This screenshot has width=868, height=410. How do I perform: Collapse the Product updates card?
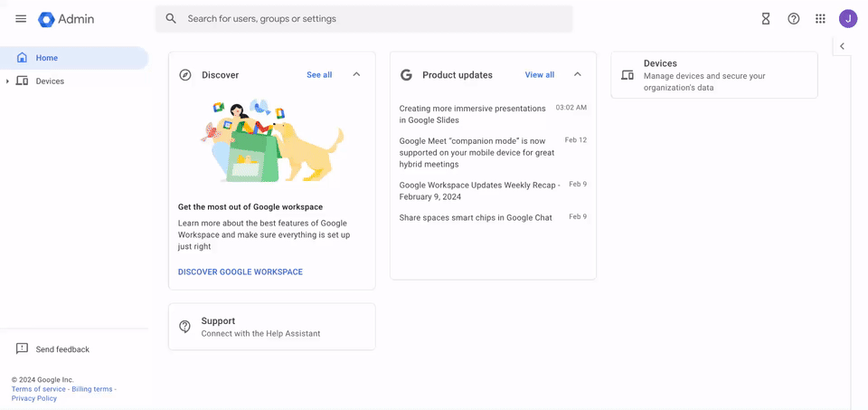click(x=578, y=74)
